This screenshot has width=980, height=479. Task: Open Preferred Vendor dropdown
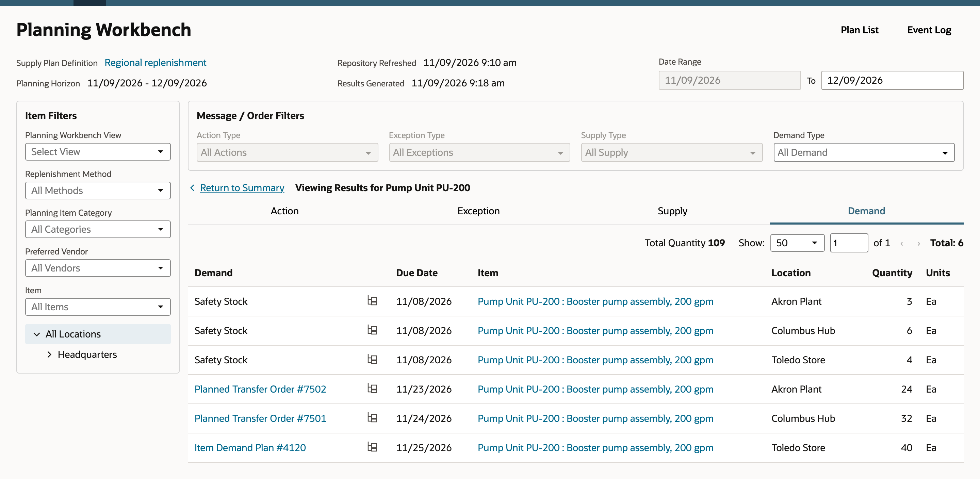coord(98,268)
